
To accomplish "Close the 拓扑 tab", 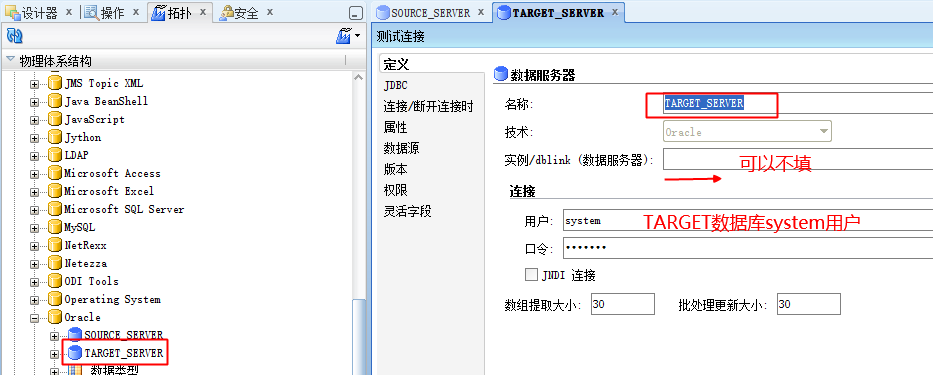I will (x=203, y=12).
